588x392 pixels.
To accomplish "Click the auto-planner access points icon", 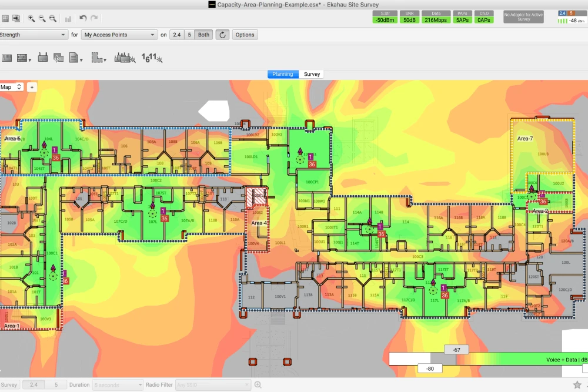I will coord(126,58).
